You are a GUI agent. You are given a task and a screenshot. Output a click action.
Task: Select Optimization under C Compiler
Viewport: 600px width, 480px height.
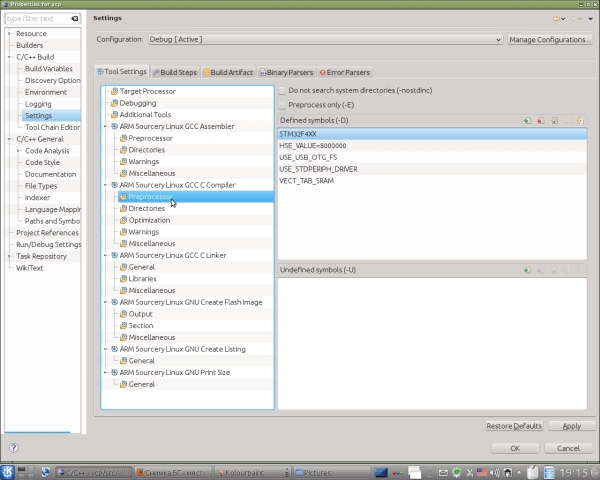click(149, 220)
